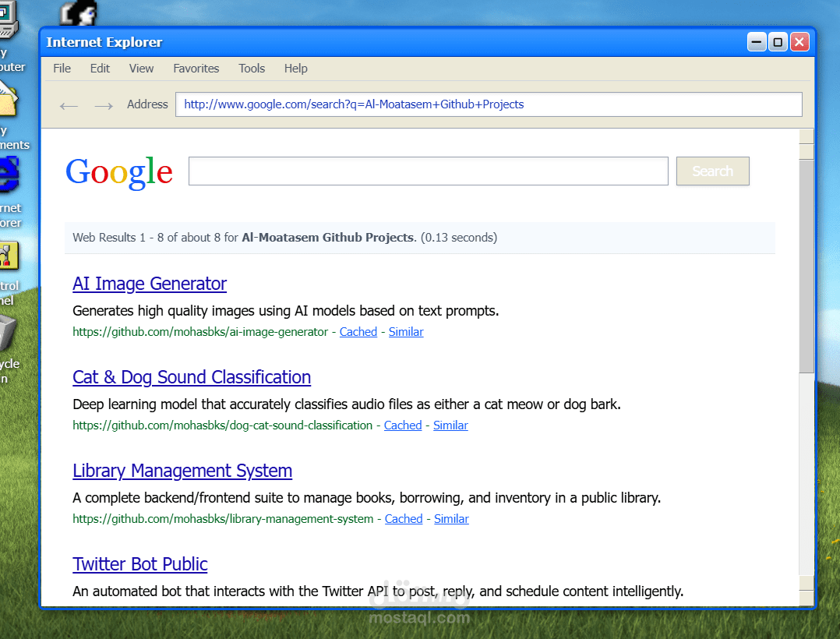Image resolution: width=840 pixels, height=639 pixels.
Task: Click the Address bar URL field
Action: pos(489,104)
